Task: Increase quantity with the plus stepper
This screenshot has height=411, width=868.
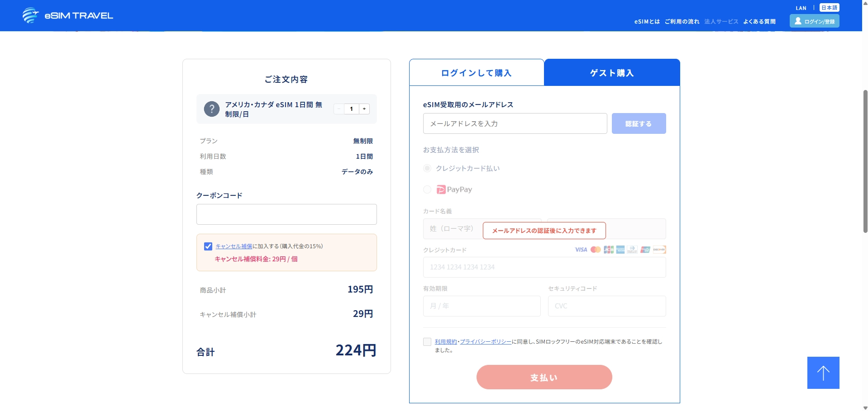Action: pos(364,109)
